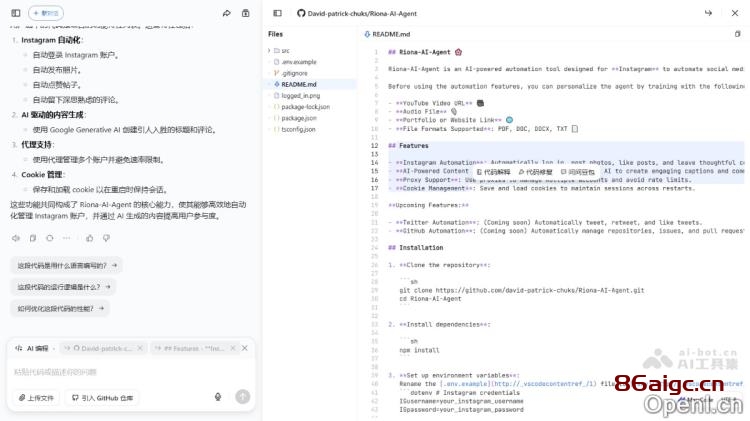750x421 pixels.
Task: Give the response a thumbs up
Action: [89, 238]
